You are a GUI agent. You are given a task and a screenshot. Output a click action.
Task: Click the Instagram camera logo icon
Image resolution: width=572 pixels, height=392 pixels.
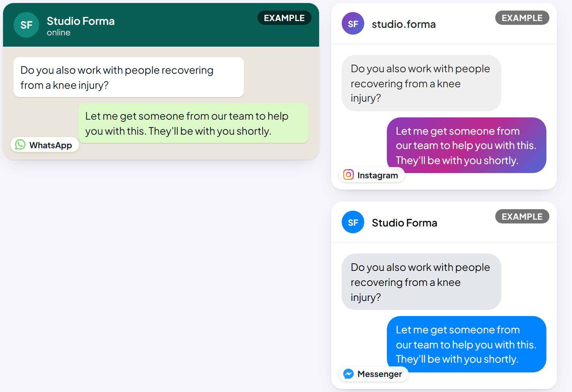pos(348,175)
